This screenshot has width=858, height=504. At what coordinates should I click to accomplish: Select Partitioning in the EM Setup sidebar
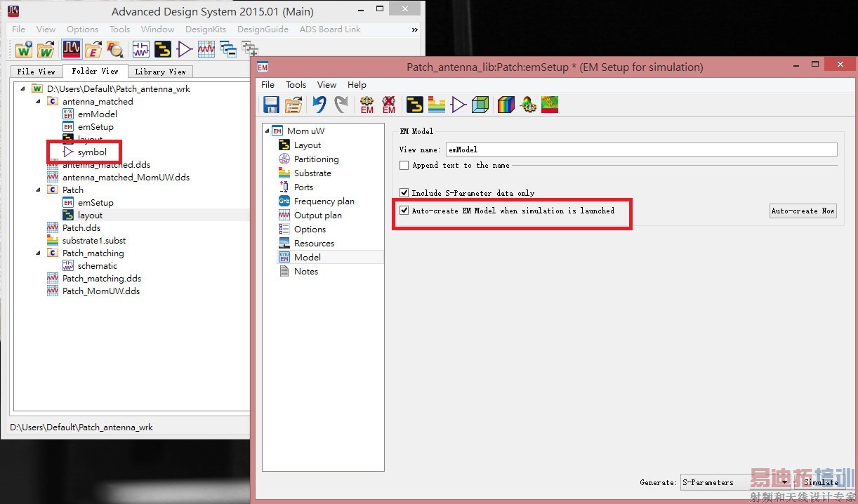coord(316,159)
